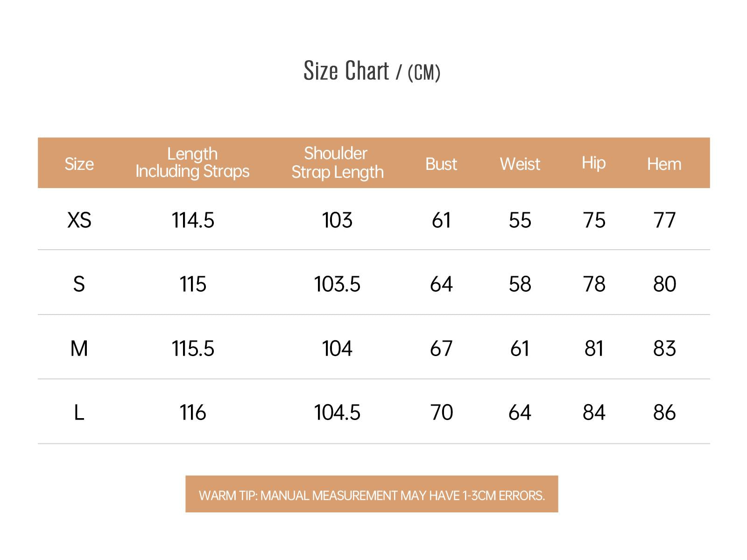Click the Shoulder Strap Length header
Viewport: 747px width, 560px height.
pos(337,162)
